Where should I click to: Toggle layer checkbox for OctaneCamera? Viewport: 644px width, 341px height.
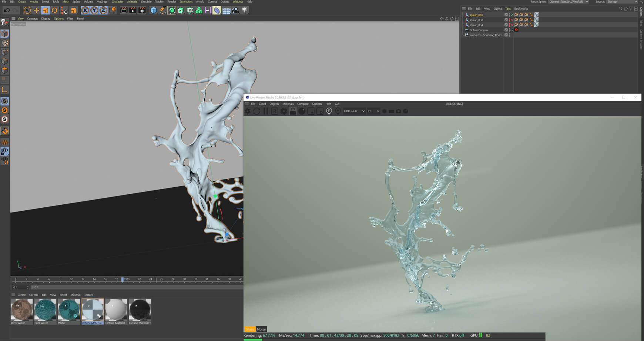[506, 30]
